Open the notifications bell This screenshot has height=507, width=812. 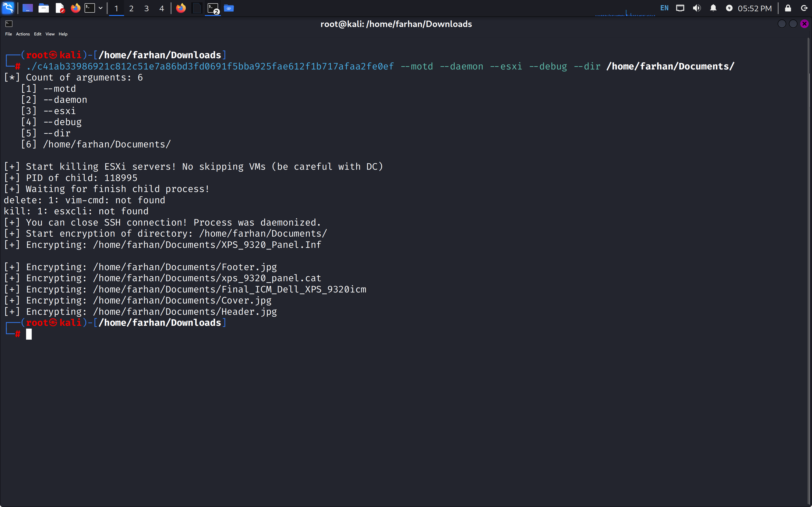713,8
